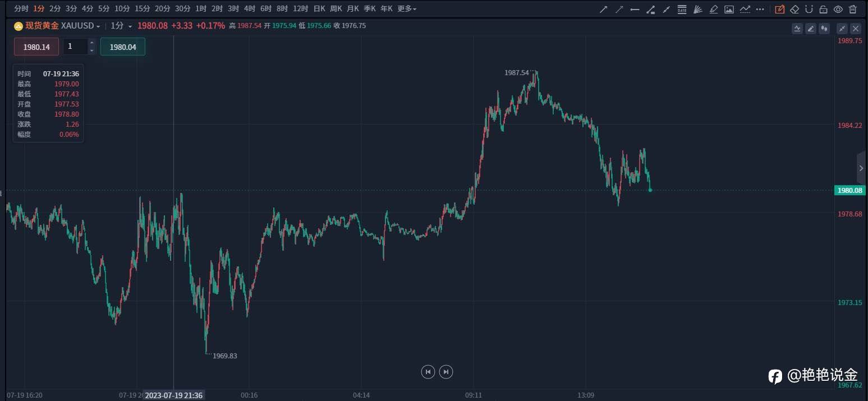Select the Fibonacci 0.618 retracement tool
The image size is (868, 401).
(x=682, y=9)
